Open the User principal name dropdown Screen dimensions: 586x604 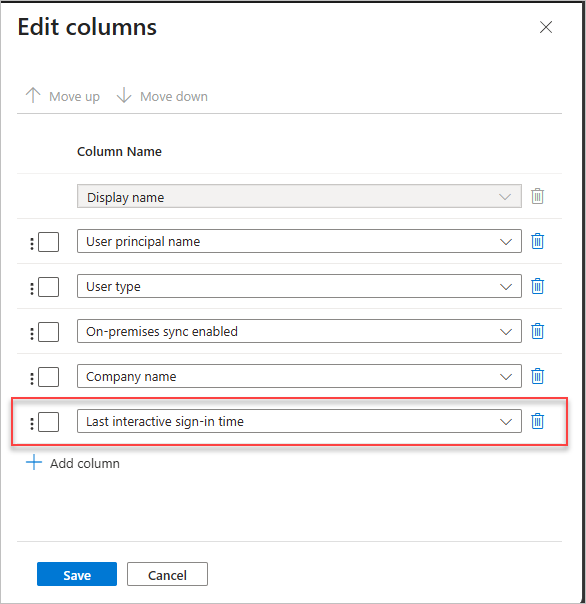(x=299, y=241)
